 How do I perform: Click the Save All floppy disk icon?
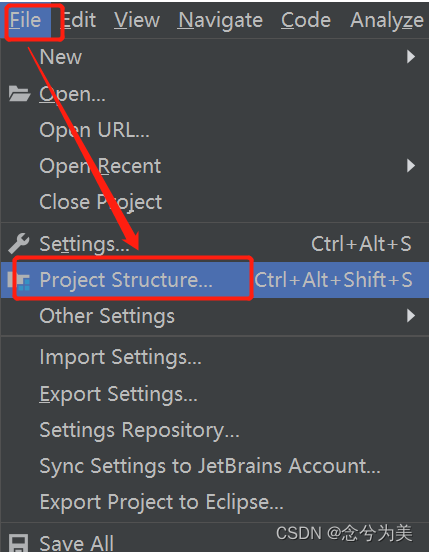tap(18, 544)
